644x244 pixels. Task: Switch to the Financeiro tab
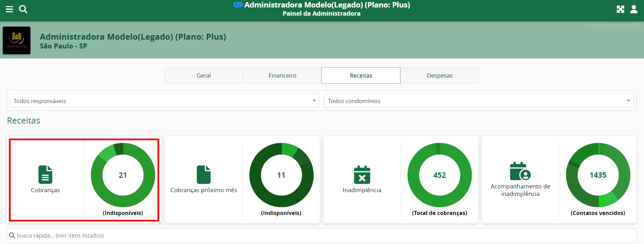tap(282, 75)
